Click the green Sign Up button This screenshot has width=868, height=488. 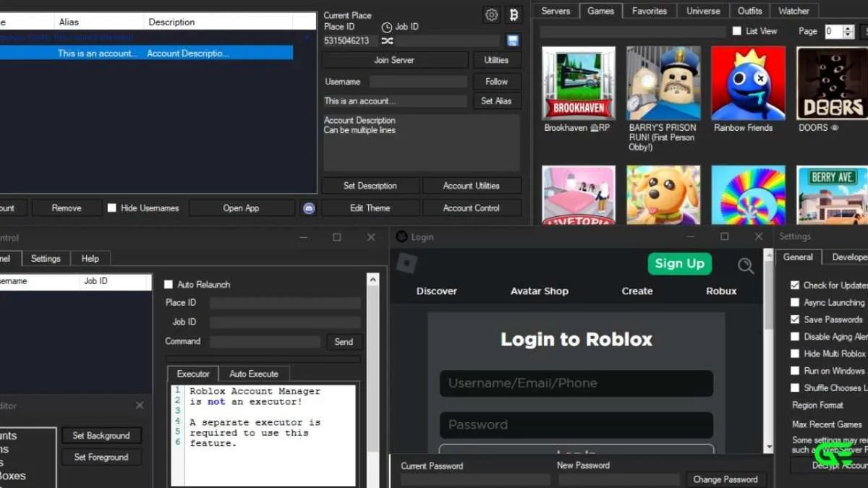[680, 263]
